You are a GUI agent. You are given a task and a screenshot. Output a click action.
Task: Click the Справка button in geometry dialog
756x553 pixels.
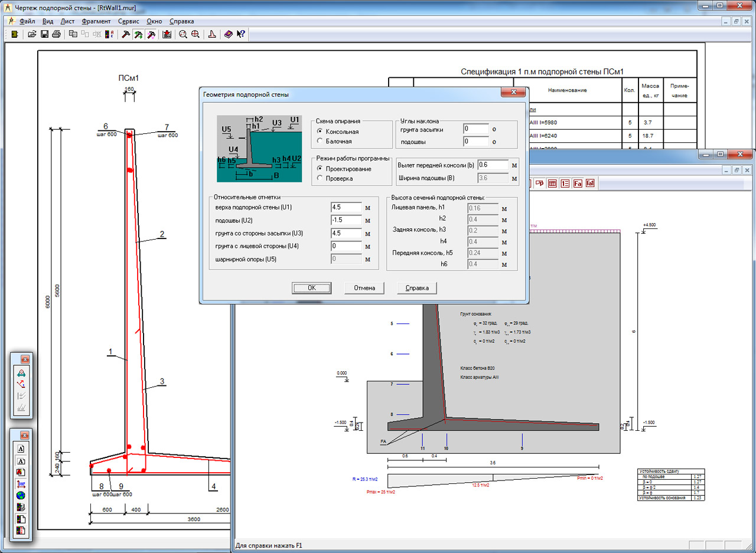tap(417, 288)
